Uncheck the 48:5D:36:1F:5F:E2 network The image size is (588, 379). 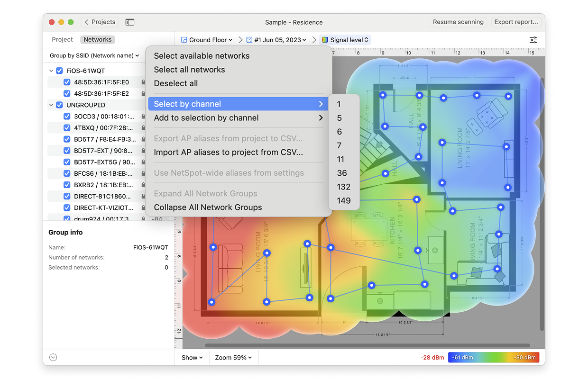[x=67, y=93]
